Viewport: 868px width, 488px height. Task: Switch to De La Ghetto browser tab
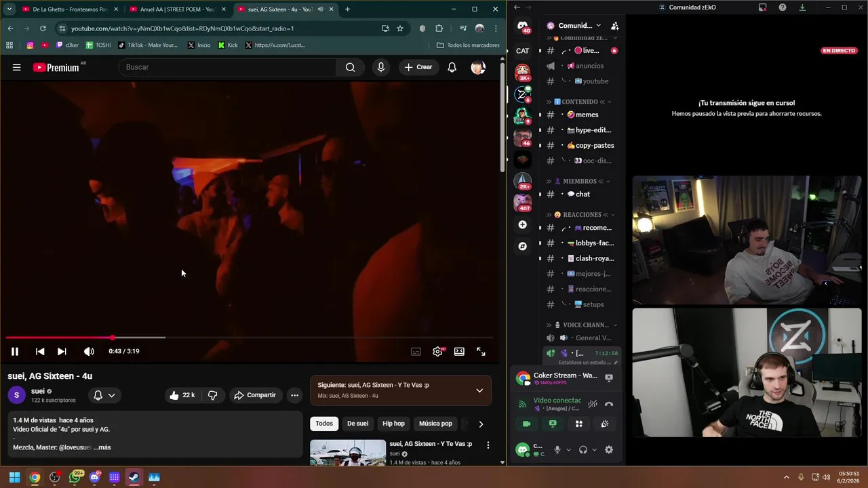[x=70, y=9]
